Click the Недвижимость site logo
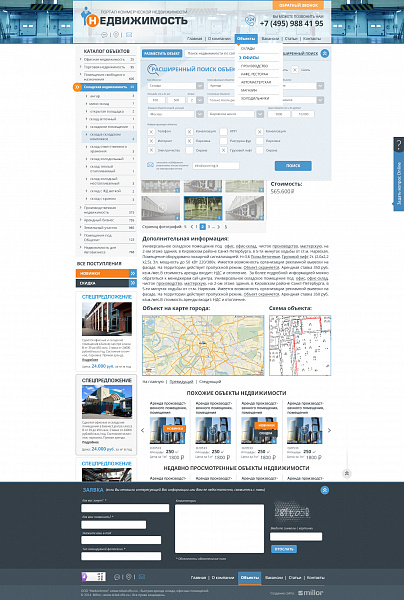This screenshot has height=600, width=404. (134, 18)
